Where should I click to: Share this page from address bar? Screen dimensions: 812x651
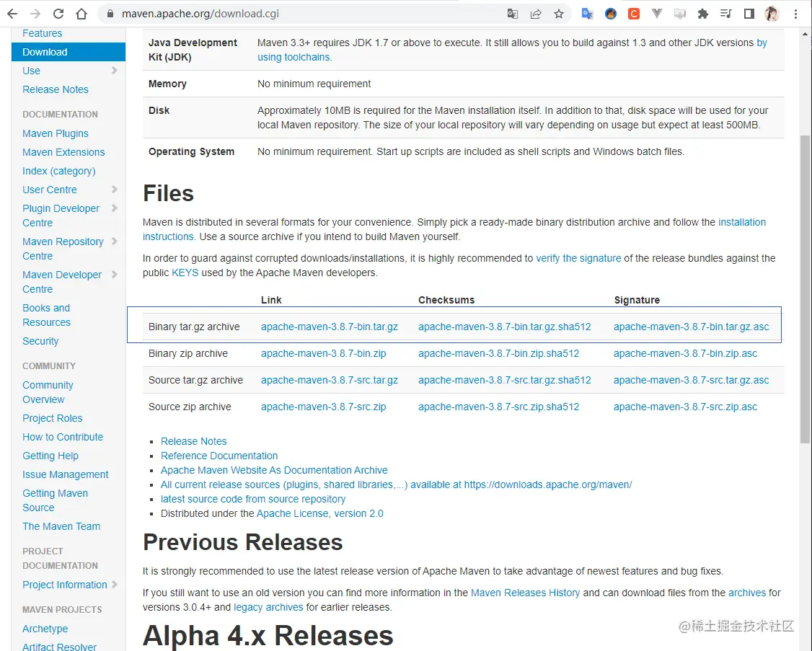(x=536, y=14)
